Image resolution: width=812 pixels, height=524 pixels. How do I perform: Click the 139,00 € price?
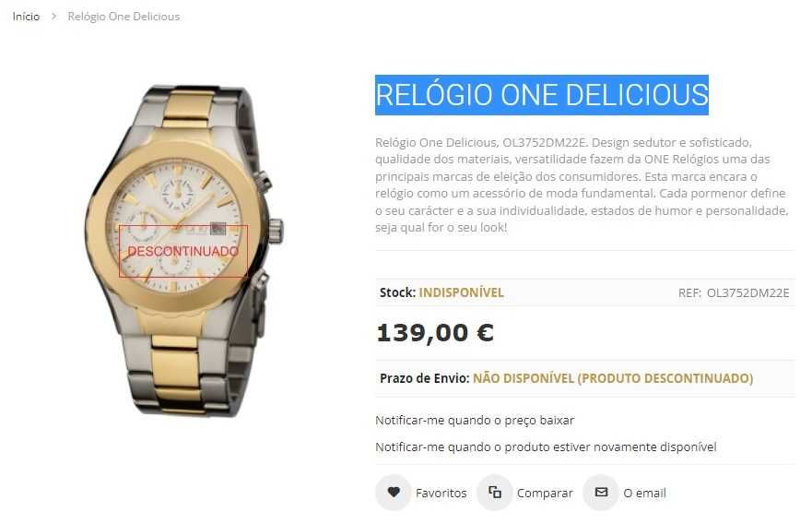pos(435,333)
